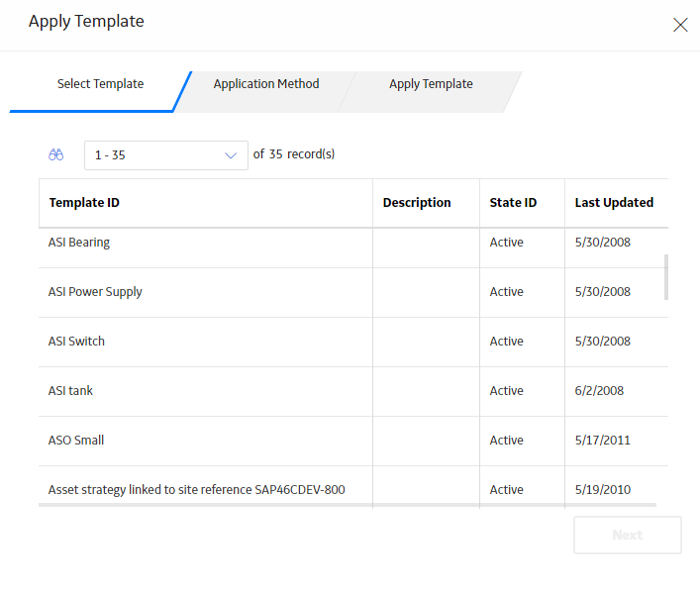The height and width of the screenshot is (594, 700).
Task: Open the 1 - 35 records dropdown
Action: click(166, 155)
